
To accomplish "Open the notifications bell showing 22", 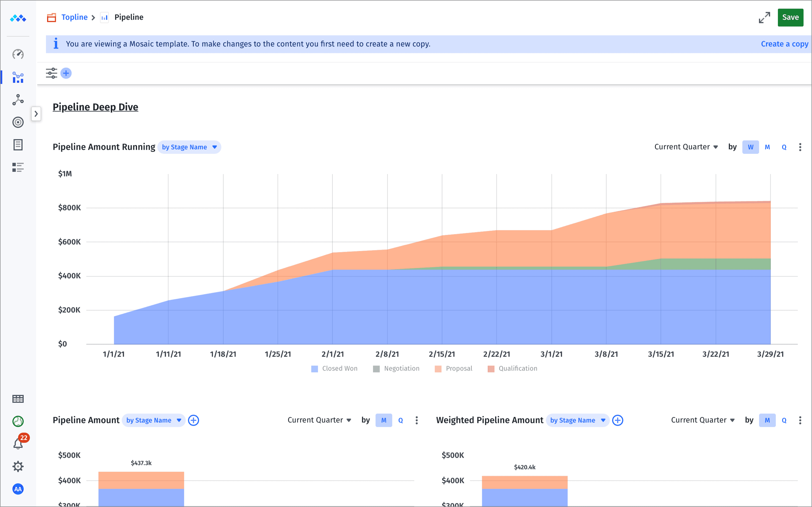I will [x=18, y=443].
